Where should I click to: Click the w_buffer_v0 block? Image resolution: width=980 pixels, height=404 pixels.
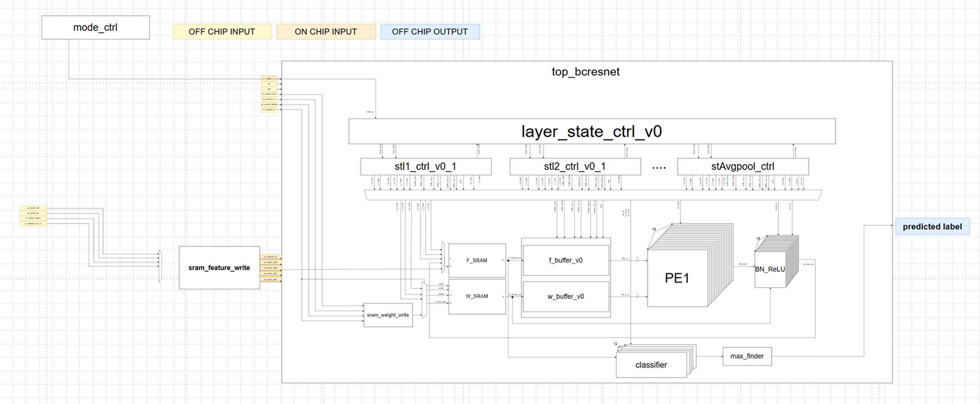click(566, 296)
